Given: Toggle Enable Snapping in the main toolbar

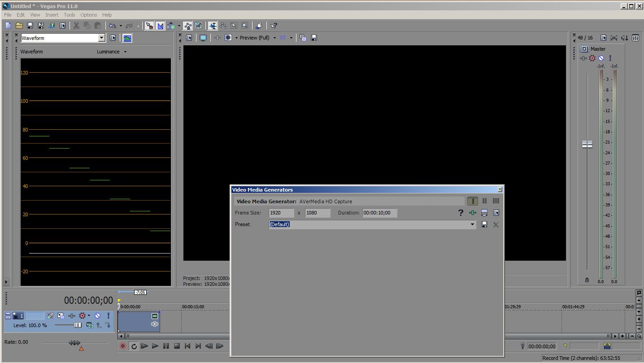Looking at the screenshot, I should (149, 26).
